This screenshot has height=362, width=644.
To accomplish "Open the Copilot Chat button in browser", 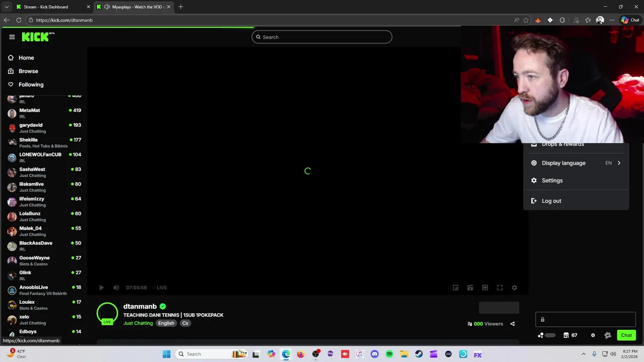I will click(x=630, y=20).
